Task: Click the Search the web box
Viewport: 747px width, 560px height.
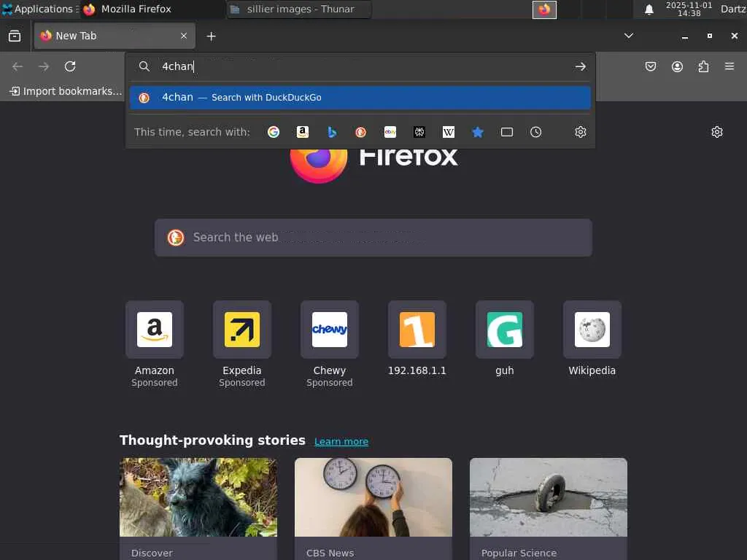Action: coord(373,238)
